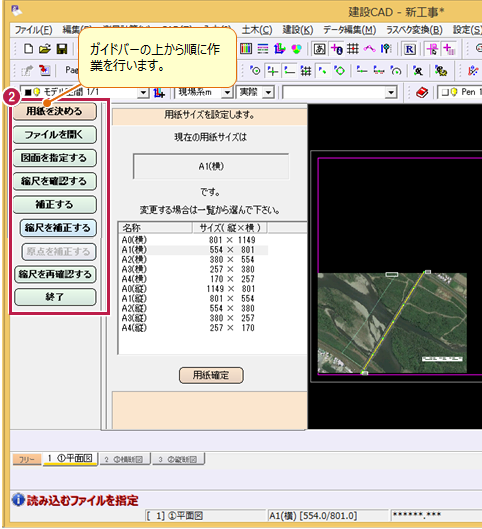Viewport: 482px width, 529px height.
Task: Select the arc snap icon
Action: [x=396, y=71]
